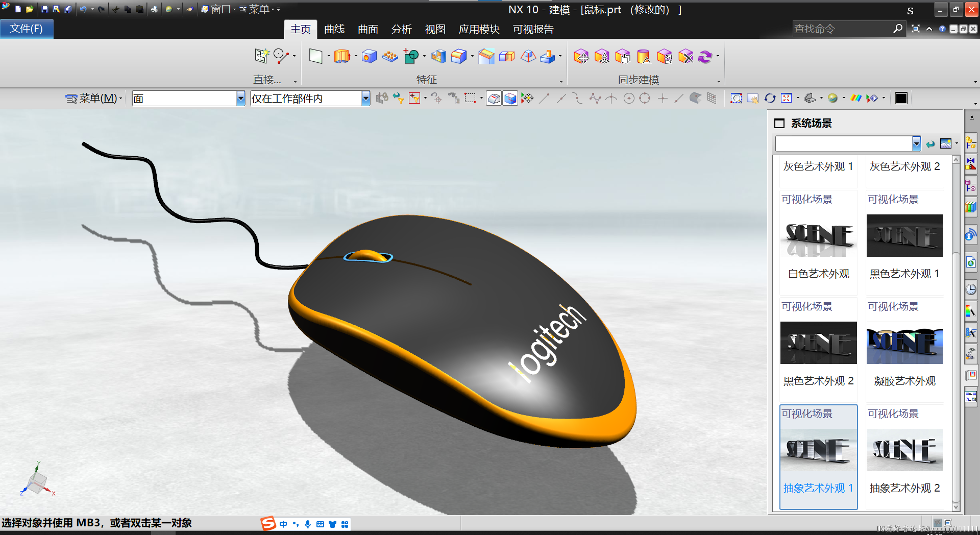Toggle the Enable Snap Points button

527,98
